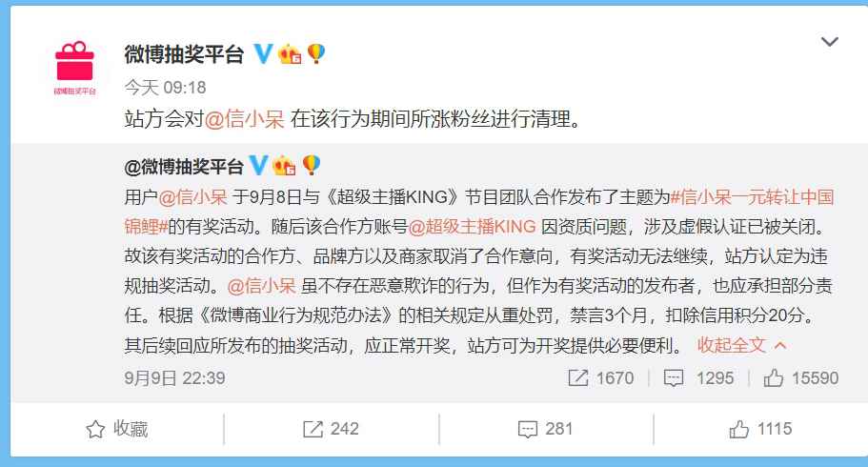The width and height of the screenshot is (868, 467).
Task: Toggle the 收藏 star to favorite this post
Action: pyautogui.click(x=116, y=429)
